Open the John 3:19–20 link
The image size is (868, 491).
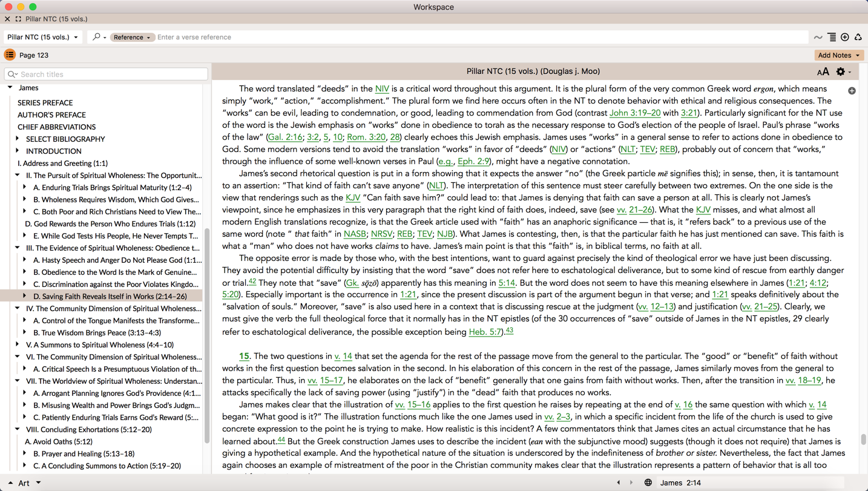tap(634, 113)
